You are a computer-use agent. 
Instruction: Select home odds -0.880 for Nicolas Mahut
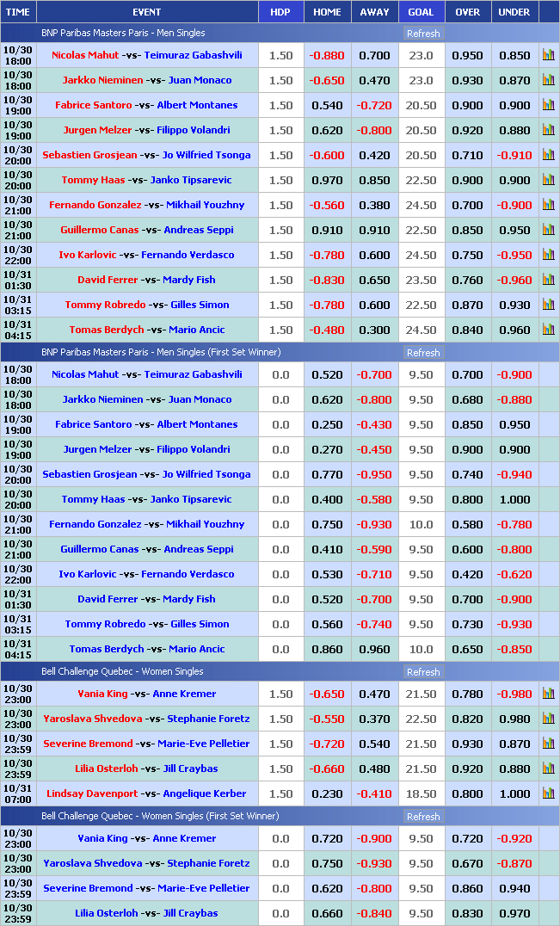[327, 55]
